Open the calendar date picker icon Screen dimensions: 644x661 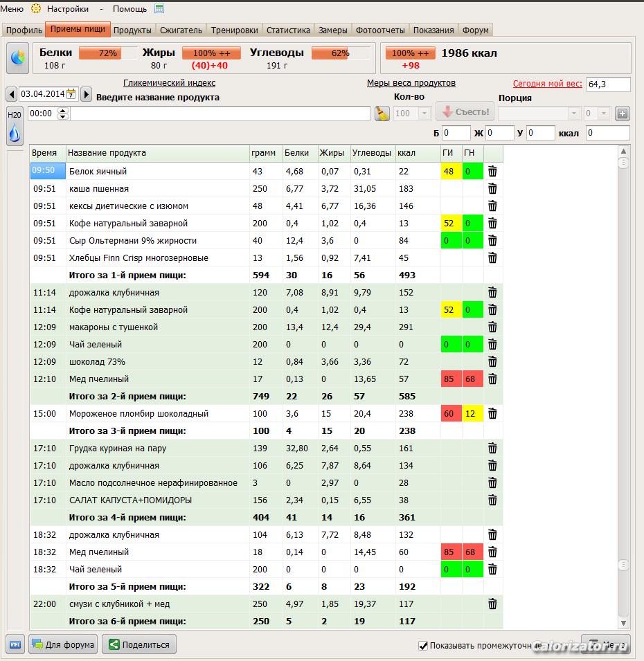(71, 94)
